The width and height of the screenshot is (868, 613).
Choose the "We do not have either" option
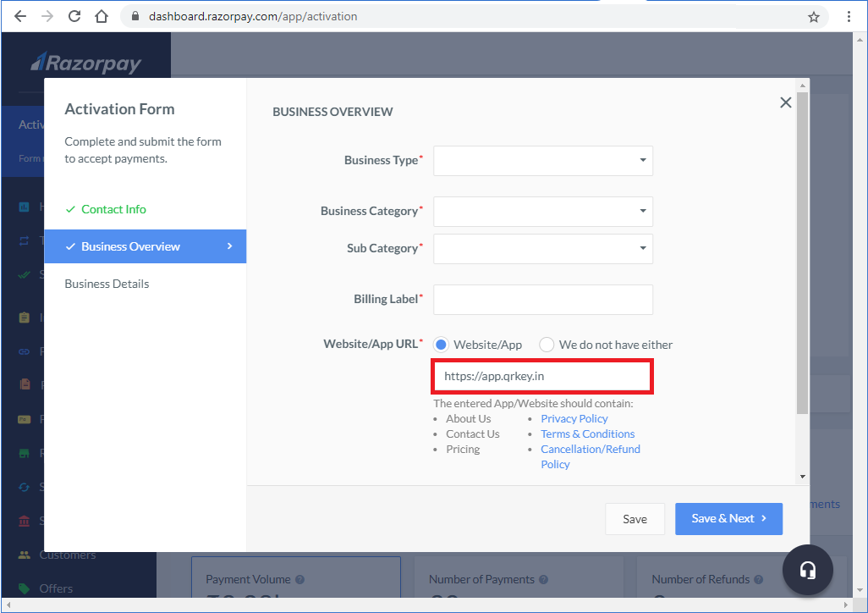pos(547,345)
